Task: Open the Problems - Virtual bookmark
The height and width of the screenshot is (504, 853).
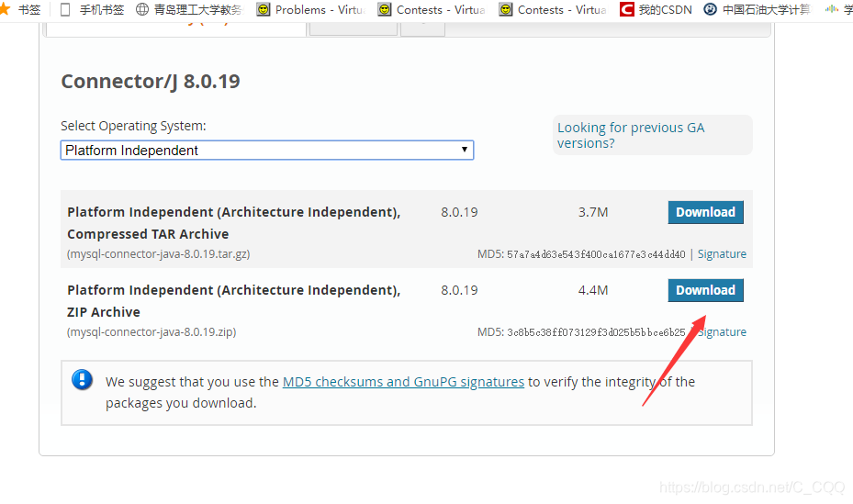Action: [x=310, y=10]
